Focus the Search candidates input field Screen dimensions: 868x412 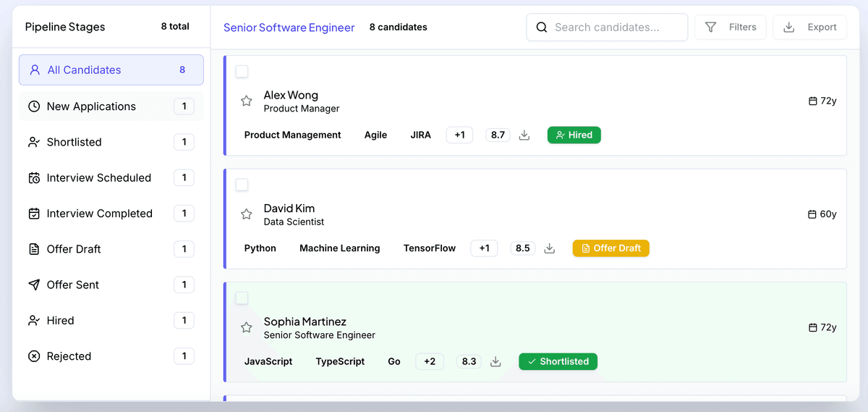pos(615,28)
